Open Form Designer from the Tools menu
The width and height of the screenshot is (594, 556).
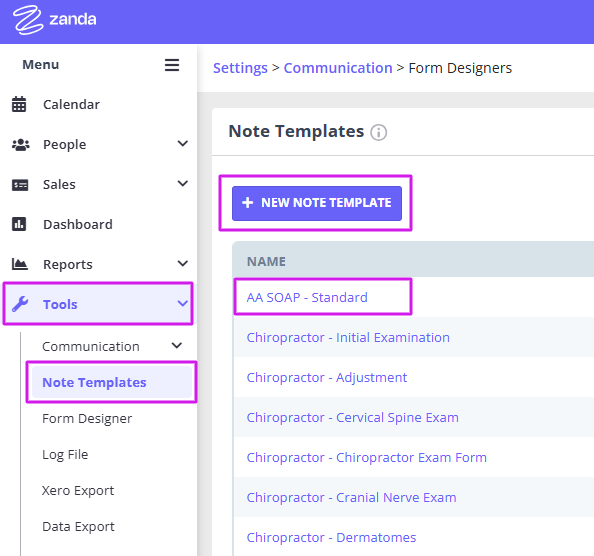pyautogui.click(x=87, y=419)
